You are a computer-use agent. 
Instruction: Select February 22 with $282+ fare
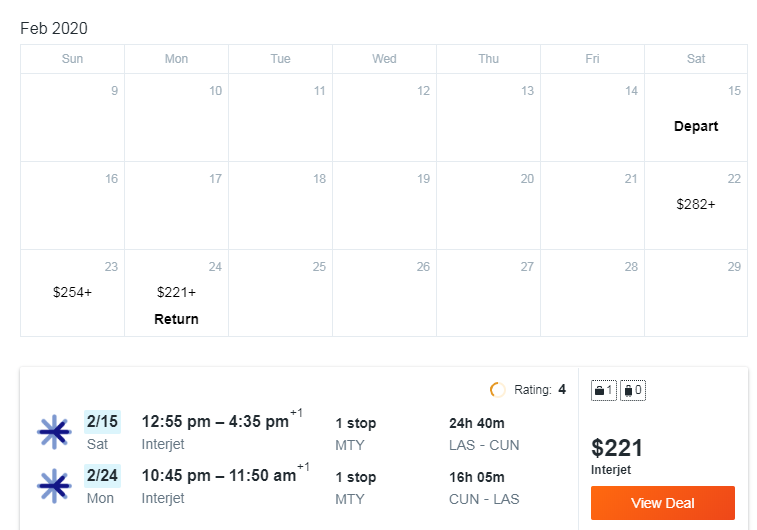pos(696,205)
